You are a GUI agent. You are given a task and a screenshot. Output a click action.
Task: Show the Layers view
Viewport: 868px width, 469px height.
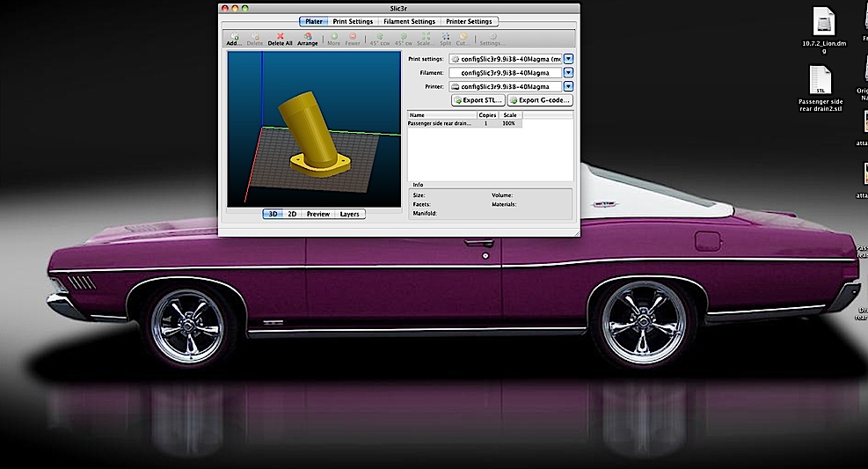click(349, 214)
